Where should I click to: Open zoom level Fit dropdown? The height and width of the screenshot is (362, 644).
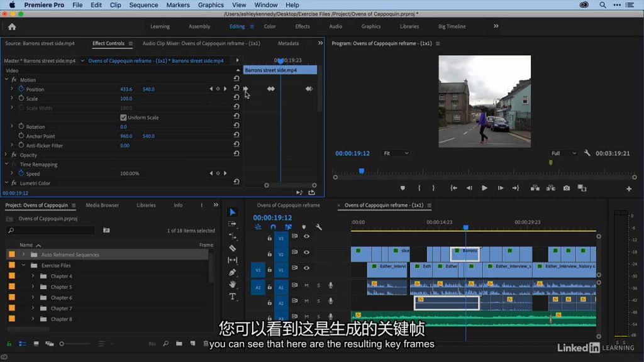coord(396,153)
